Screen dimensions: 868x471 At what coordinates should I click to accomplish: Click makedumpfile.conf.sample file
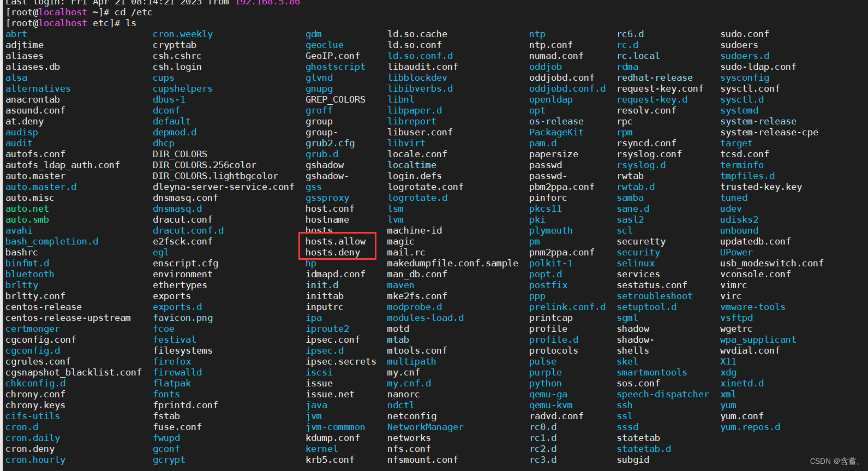point(453,263)
